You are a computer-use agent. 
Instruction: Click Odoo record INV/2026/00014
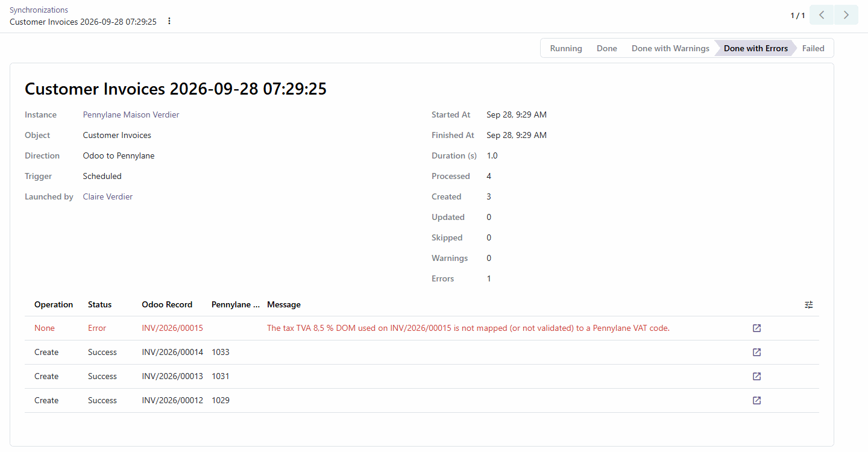172,352
